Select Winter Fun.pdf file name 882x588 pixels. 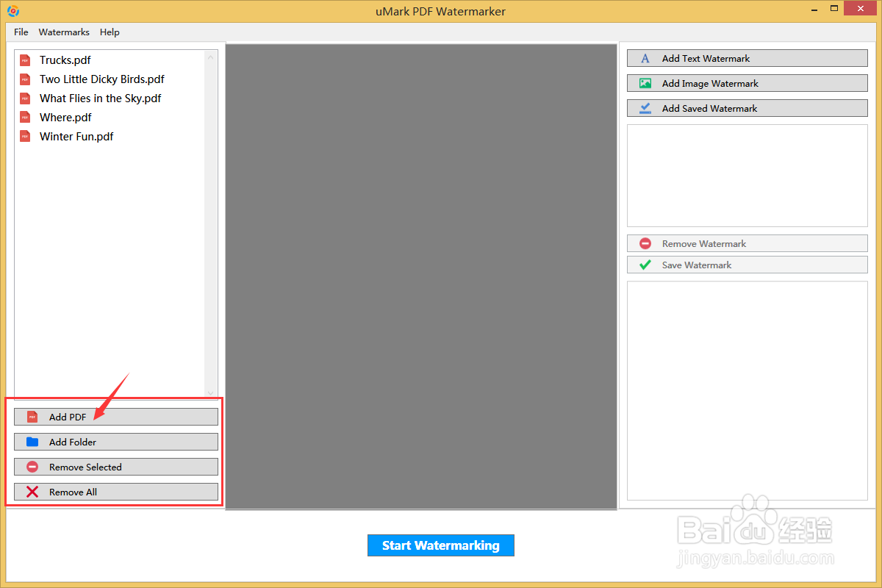pos(76,137)
